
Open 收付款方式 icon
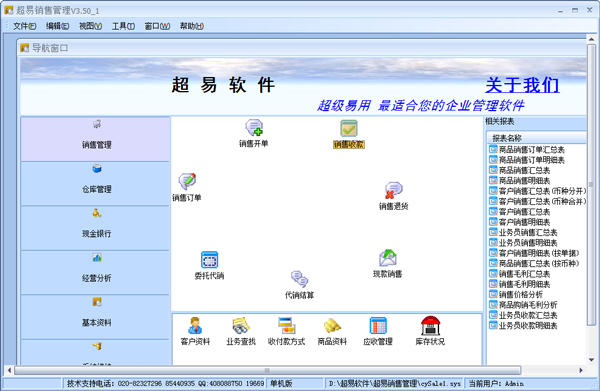(x=286, y=331)
